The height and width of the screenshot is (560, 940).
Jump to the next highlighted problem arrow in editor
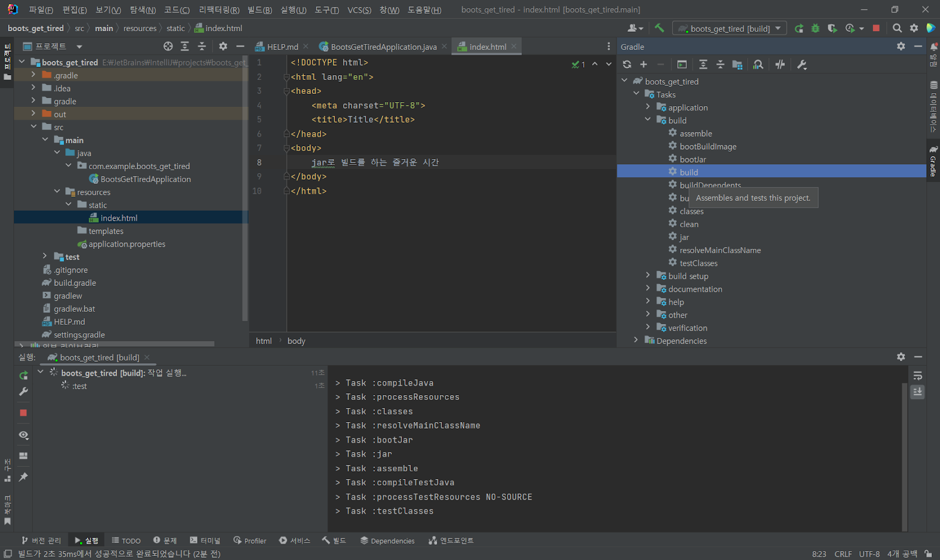(609, 64)
